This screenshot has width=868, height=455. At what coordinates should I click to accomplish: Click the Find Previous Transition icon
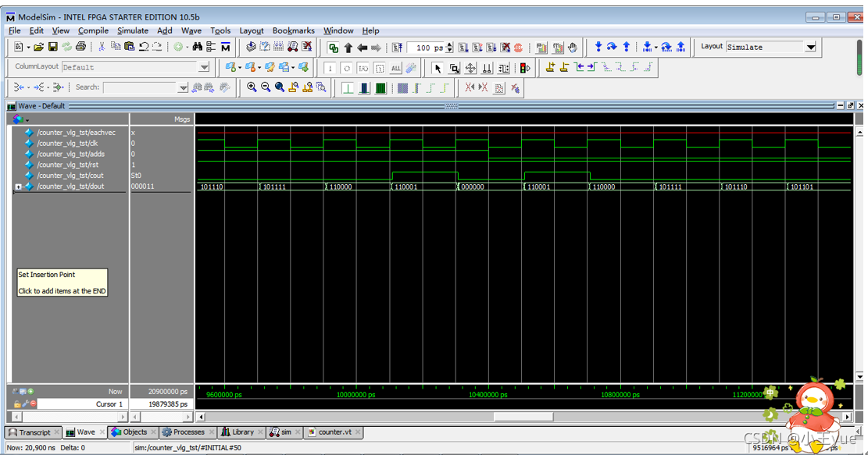click(x=579, y=67)
